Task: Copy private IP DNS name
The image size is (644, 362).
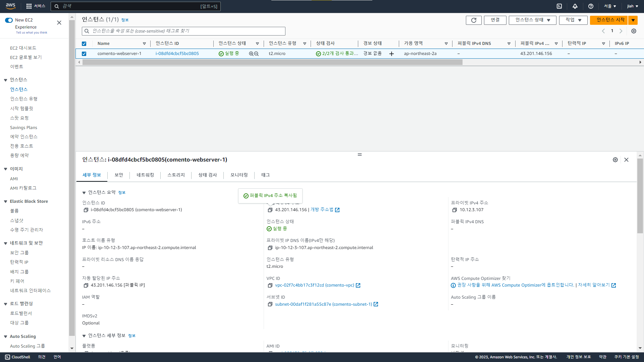Action: (270, 248)
